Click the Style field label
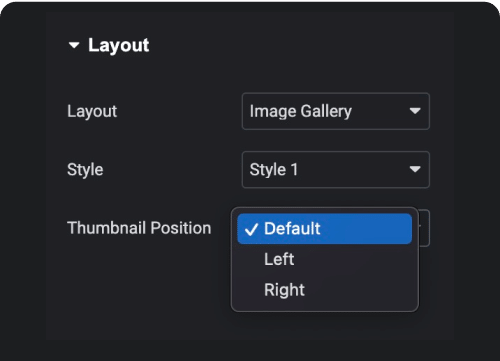 click(85, 170)
